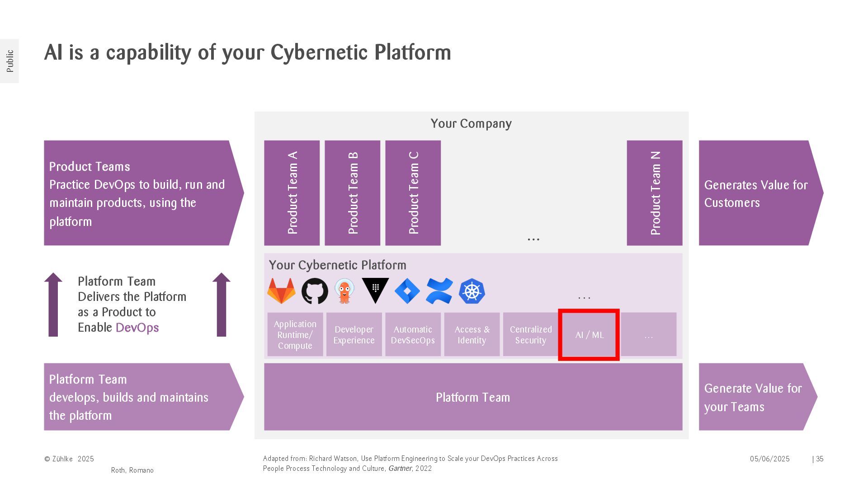Click the Centralized Security box

click(531, 335)
